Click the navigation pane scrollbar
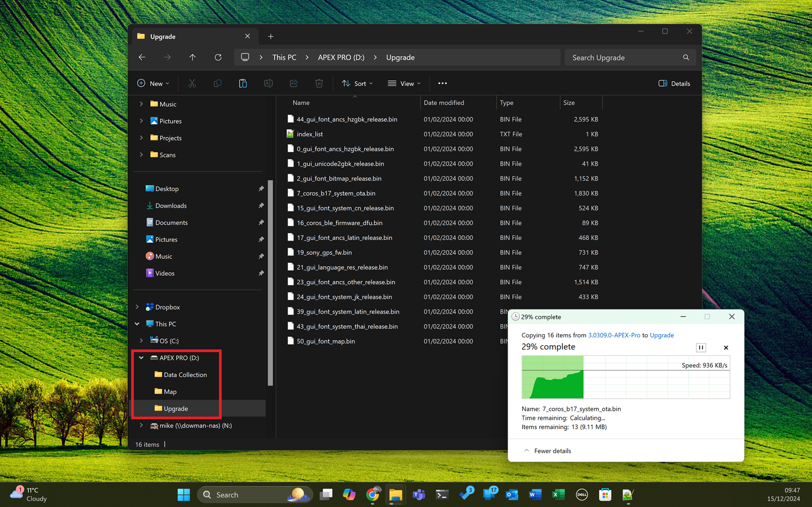Image resolution: width=812 pixels, height=507 pixels. [x=270, y=283]
